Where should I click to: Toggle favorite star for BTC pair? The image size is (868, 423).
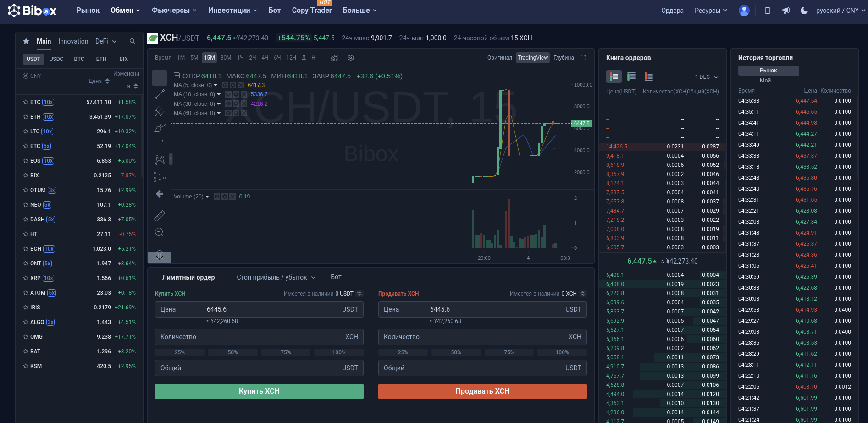pyautogui.click(x=26, y=102)
